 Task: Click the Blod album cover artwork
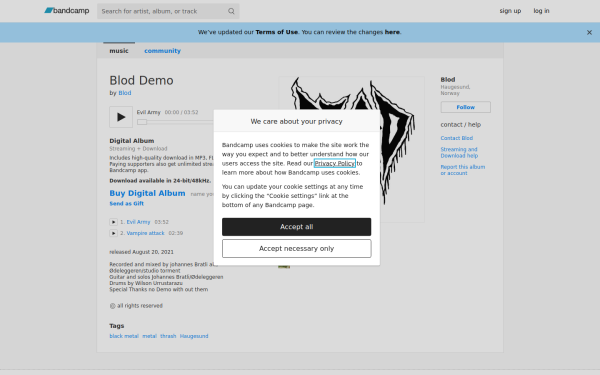352,149
